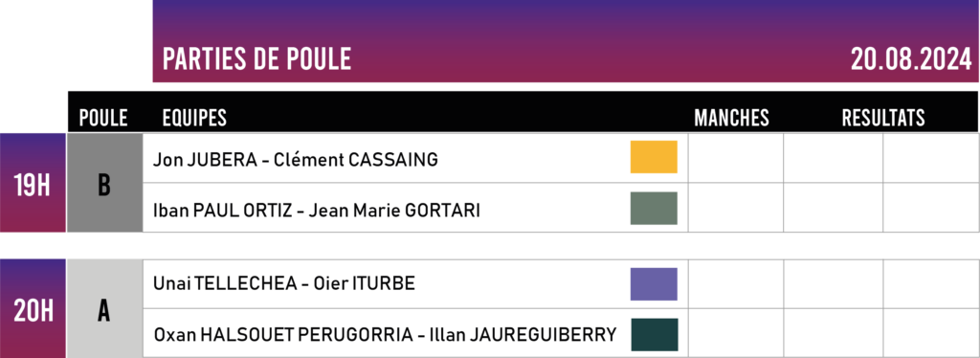The image size is (980, 358).
Task: Select the Poule B cell
Action: [x=104, y=183]
